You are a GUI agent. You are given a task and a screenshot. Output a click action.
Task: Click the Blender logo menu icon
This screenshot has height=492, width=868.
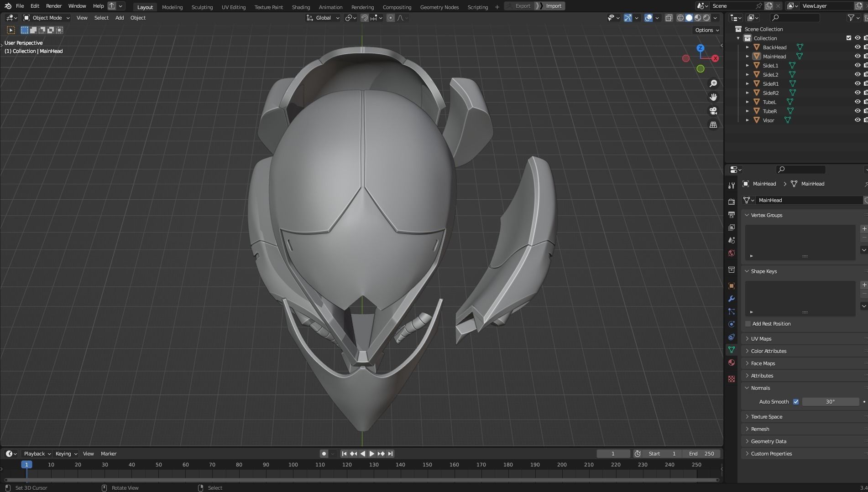pyautogui.click(x=8, y=6)
